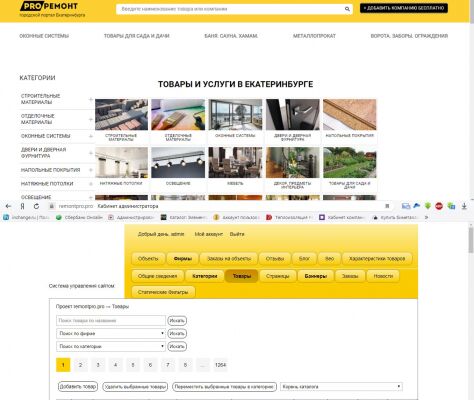Click the magnifier search icon in site header

click(347, 9)
